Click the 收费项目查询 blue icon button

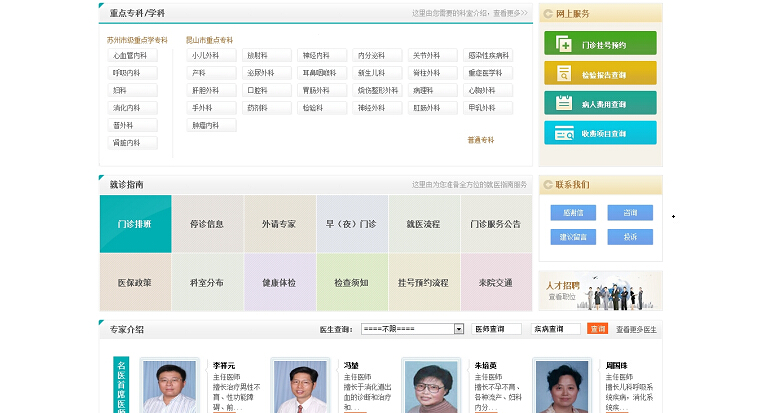[600, 133]
